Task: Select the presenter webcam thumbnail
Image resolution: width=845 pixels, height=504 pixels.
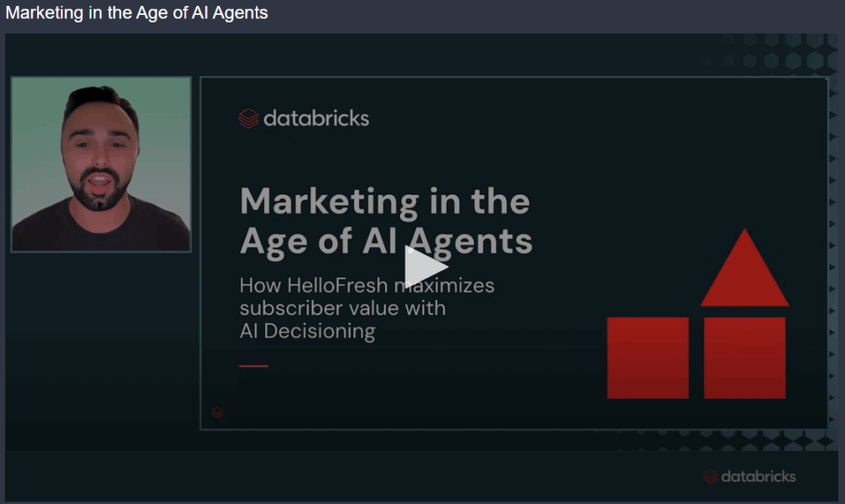Action: (101, 164)
